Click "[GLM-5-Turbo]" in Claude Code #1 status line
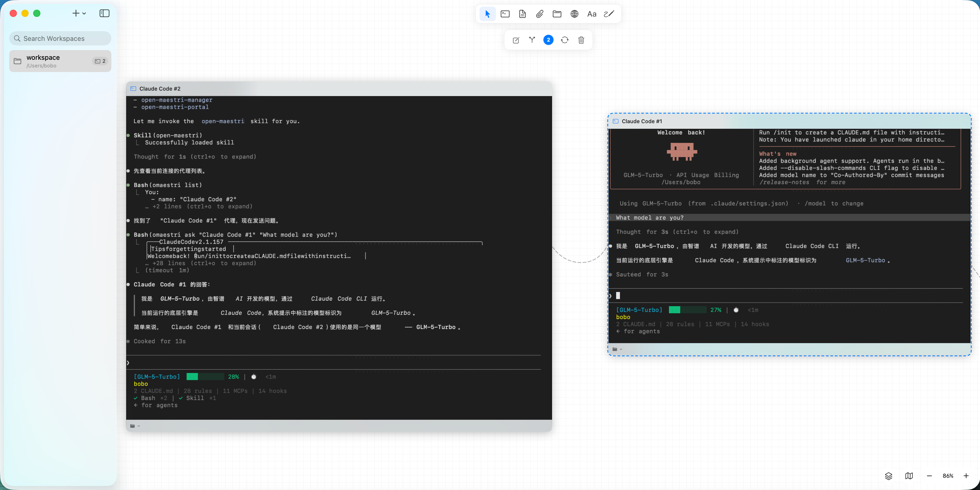Viewport: 980px width, 490px height. tap(639, 310)
